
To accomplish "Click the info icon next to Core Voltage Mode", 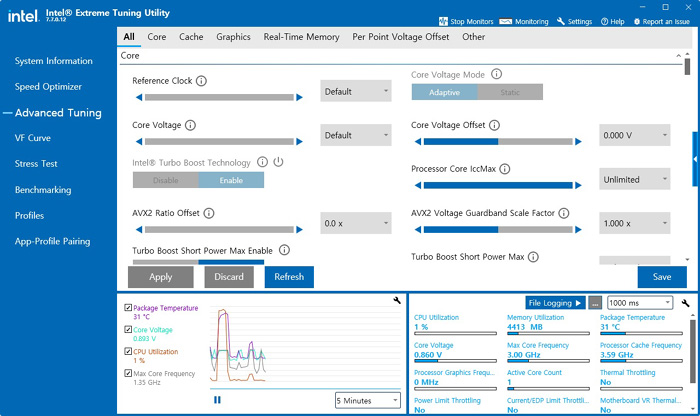I will 497,74.
